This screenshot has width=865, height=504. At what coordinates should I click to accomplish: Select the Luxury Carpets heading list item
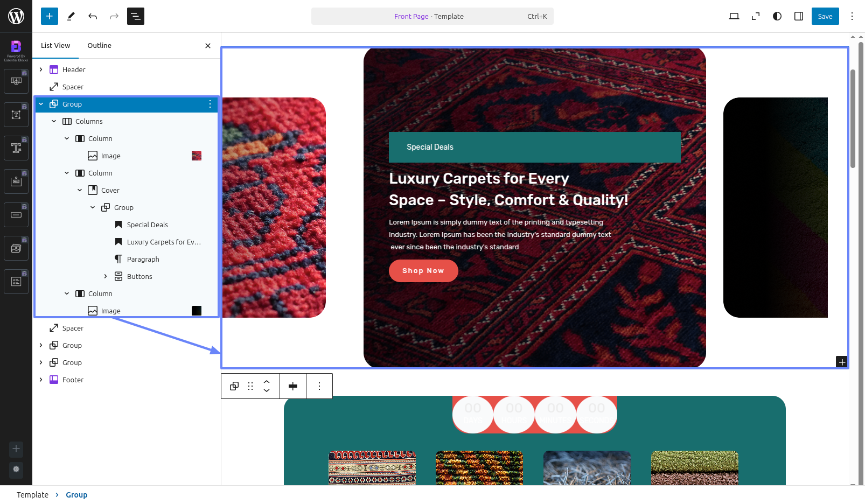coord(127,242)
